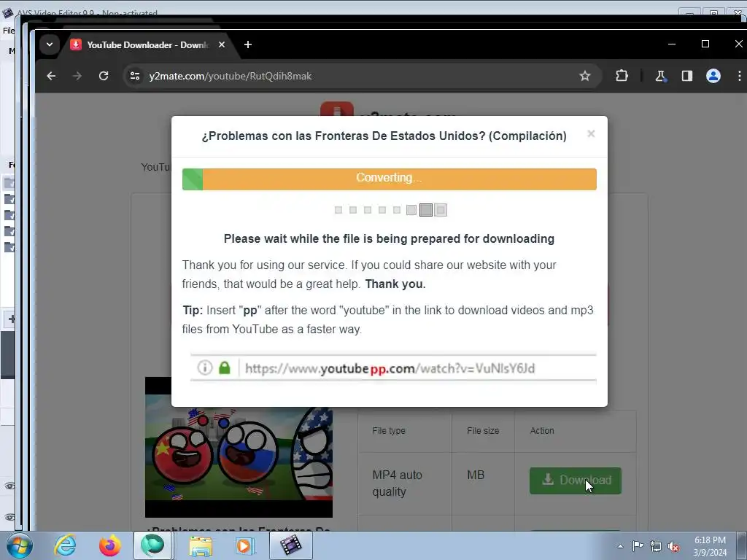Click the File size column header
The width and height of the screenshot is (747, 560).
tap(483, 430)
